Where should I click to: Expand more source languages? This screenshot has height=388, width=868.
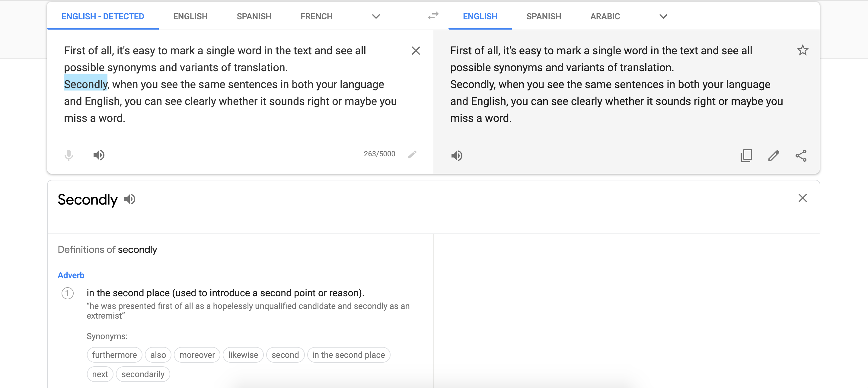pos(376,17)
